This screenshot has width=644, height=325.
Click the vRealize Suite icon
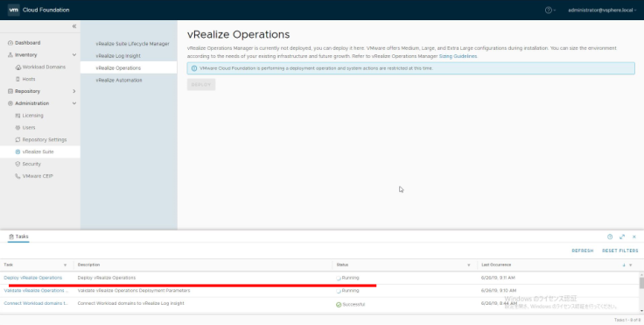point(17,152)
